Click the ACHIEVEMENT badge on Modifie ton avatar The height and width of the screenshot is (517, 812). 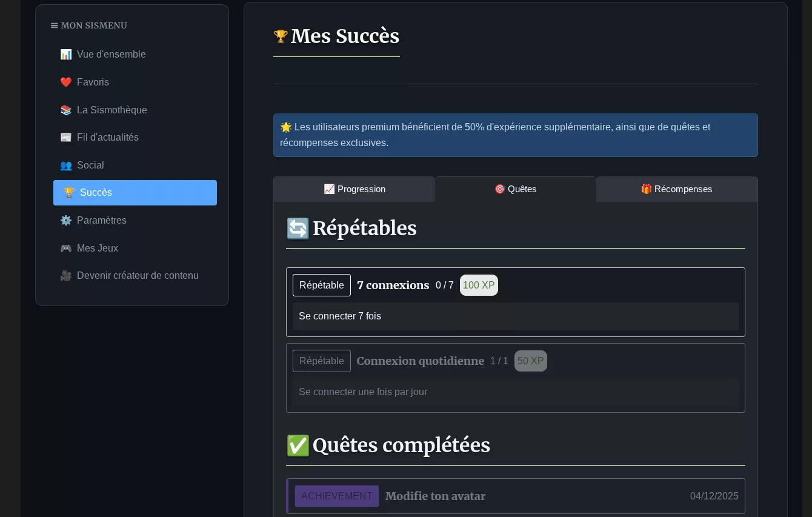(337, 496)
